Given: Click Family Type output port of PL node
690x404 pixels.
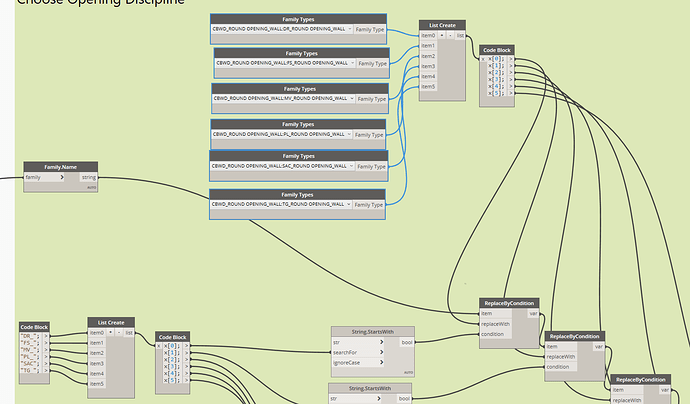Looking at the screenshot, I should pos(369,135).
